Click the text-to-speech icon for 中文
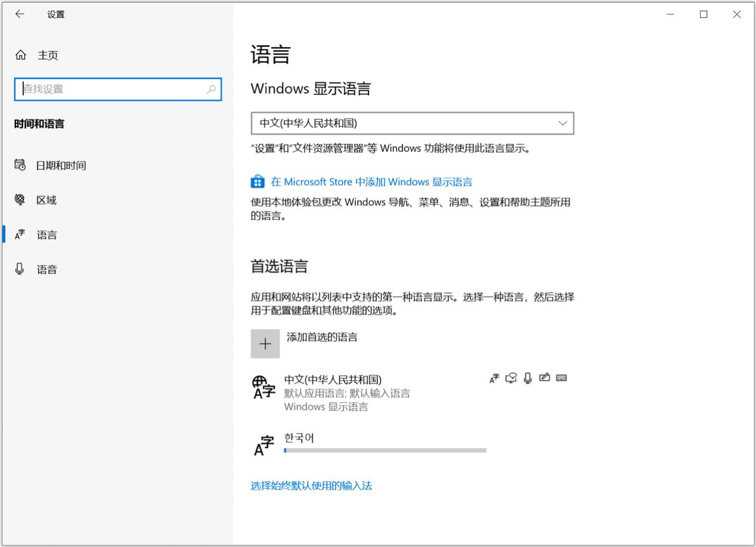Screen dimensions: 756x547 (511, 378)
